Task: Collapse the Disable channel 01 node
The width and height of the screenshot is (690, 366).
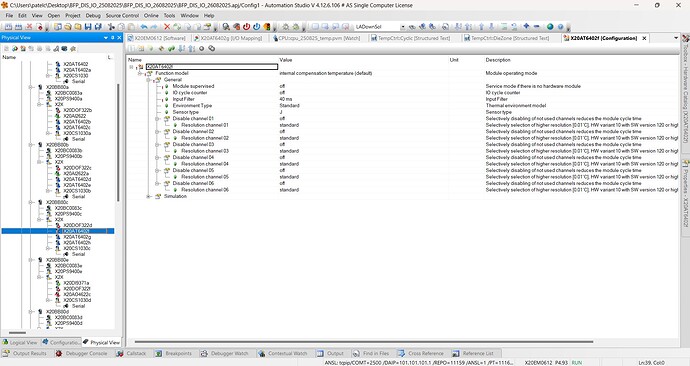Action: pos(157,119)
